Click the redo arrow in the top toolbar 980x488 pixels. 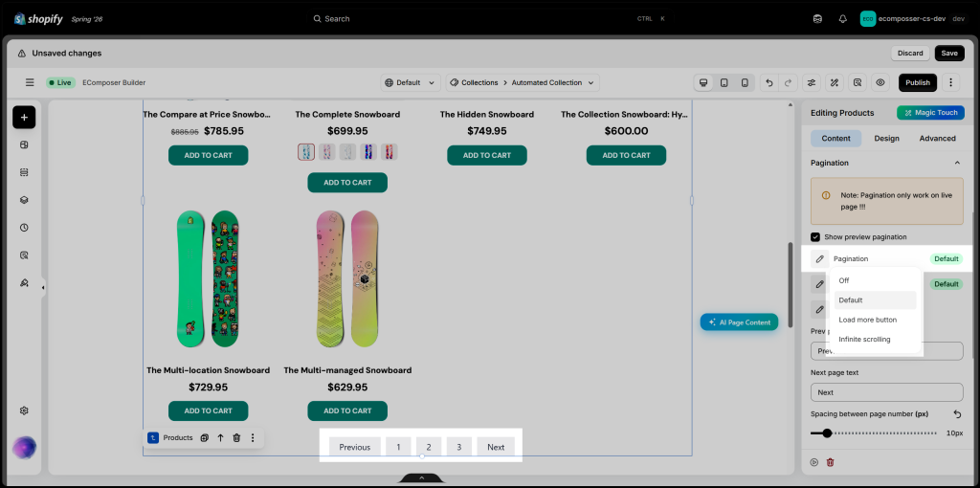click(x=788, y=82)
